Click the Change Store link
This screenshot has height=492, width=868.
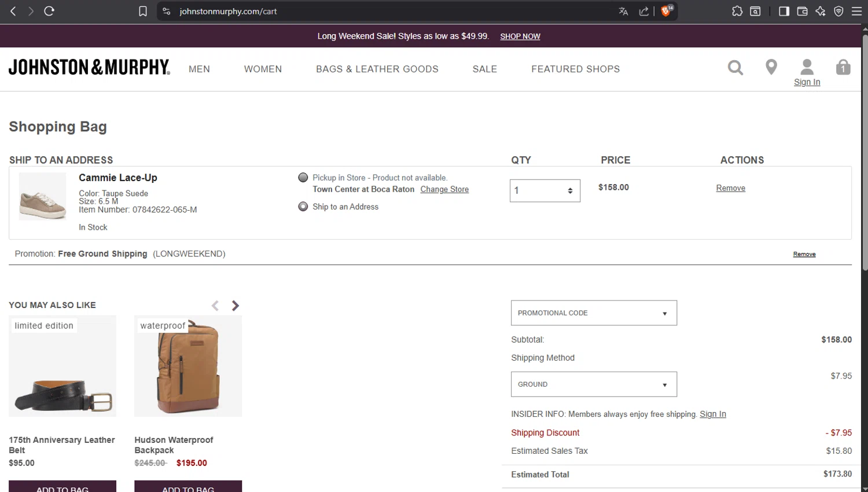point(444,189)
